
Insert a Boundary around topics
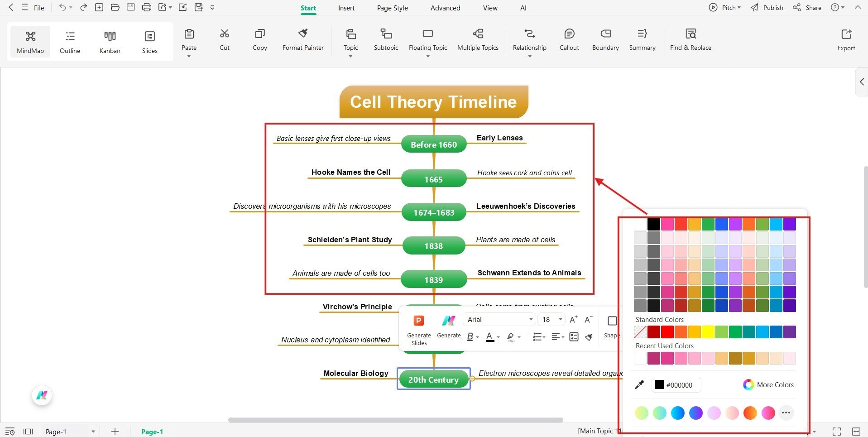tap(605, 40)
